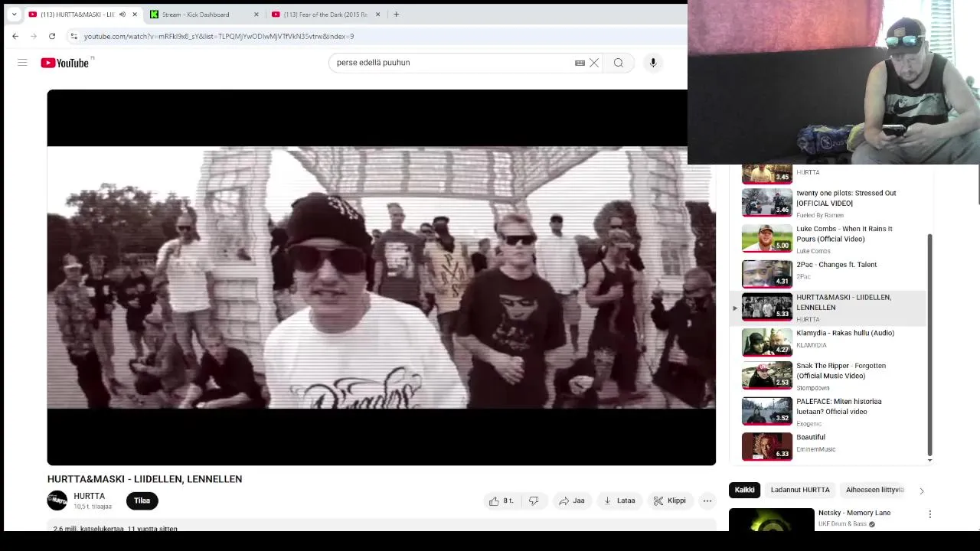Go back with browser back arrow
980x551 pixels.
15,36
